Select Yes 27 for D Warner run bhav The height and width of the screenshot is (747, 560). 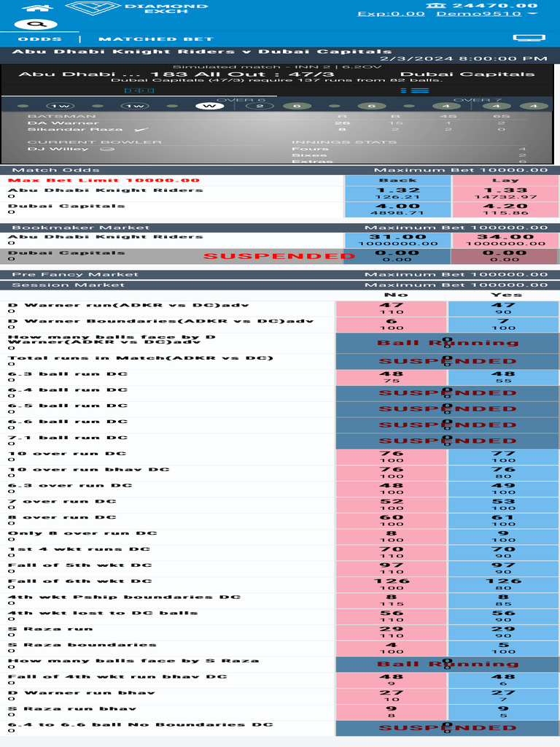504,697
